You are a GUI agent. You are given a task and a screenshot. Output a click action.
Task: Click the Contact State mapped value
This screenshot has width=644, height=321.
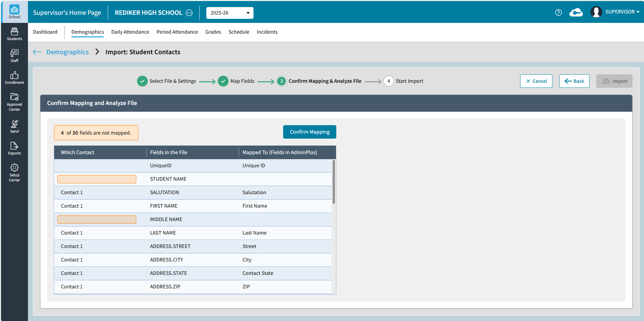pyautogui.click(x=258, y=273)
